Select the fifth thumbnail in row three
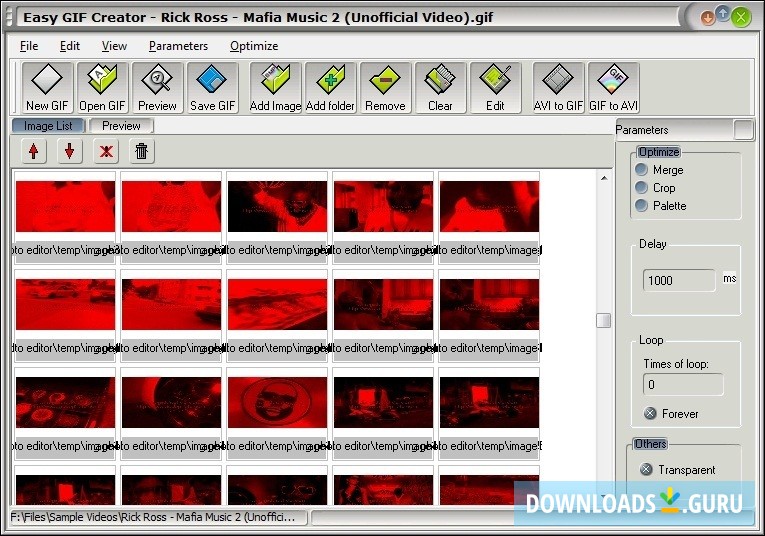Screen dimensions: 765x536 [x=489, y=402]
